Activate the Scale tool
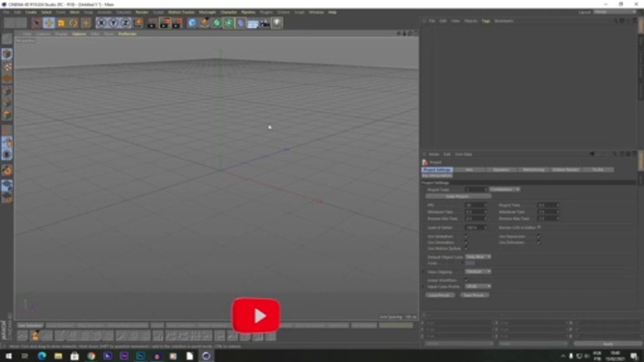The height and width of the screenshot is (362, 644). click(61, 23)
